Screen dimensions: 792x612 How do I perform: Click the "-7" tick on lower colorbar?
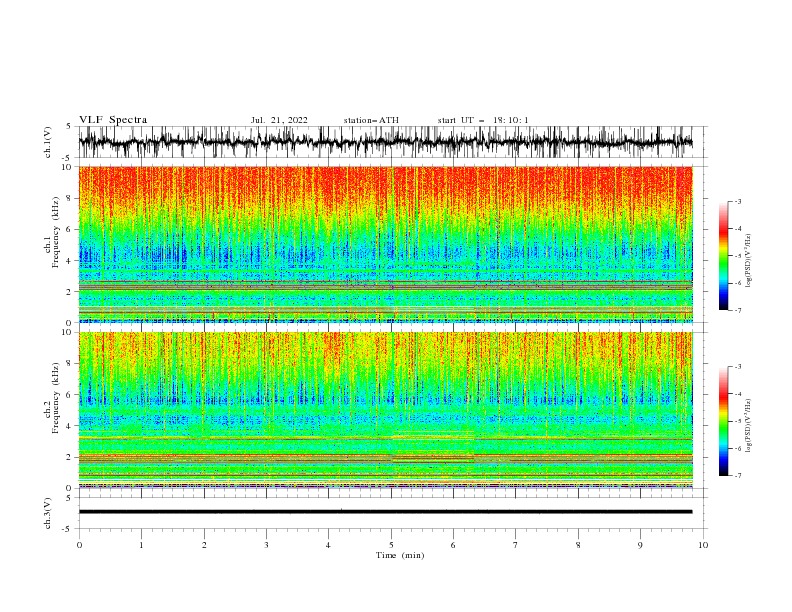pyautogui.click(x=738, y=476)
